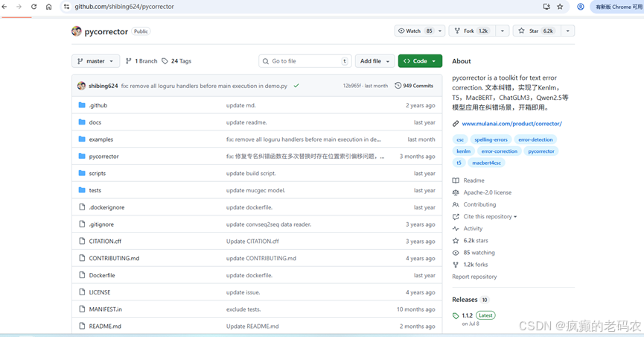Open the 1 Branch link

click(141, 61)
